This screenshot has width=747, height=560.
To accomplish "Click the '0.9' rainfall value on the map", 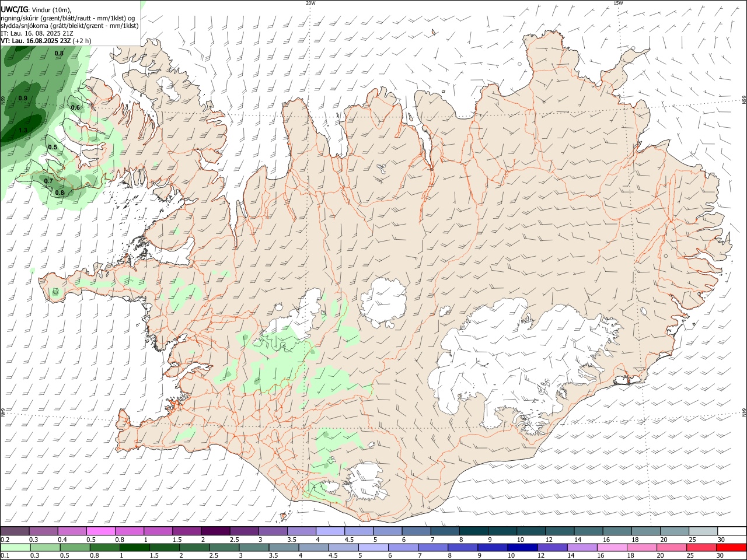I will point(23,98).
